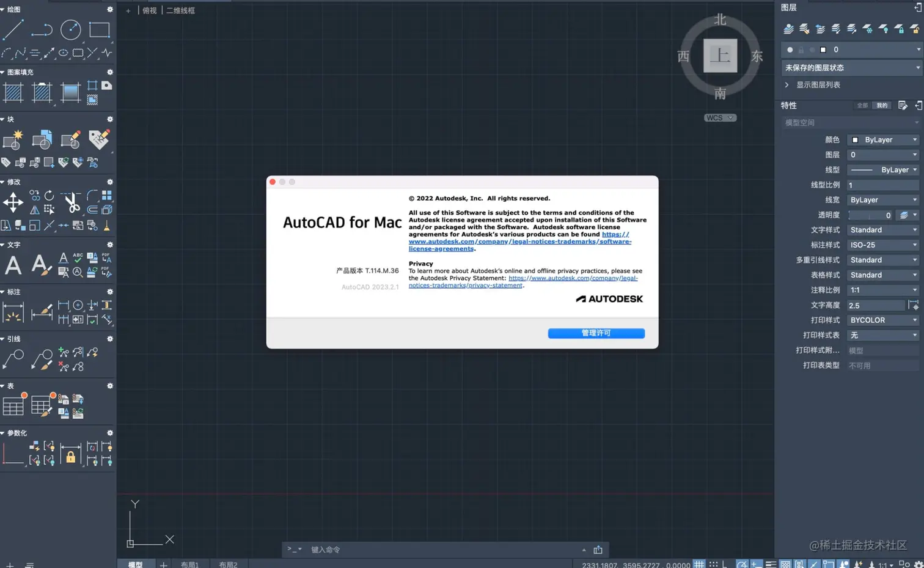Click the spell check ABC icon

pyautogui.click(x=78, y=258)
